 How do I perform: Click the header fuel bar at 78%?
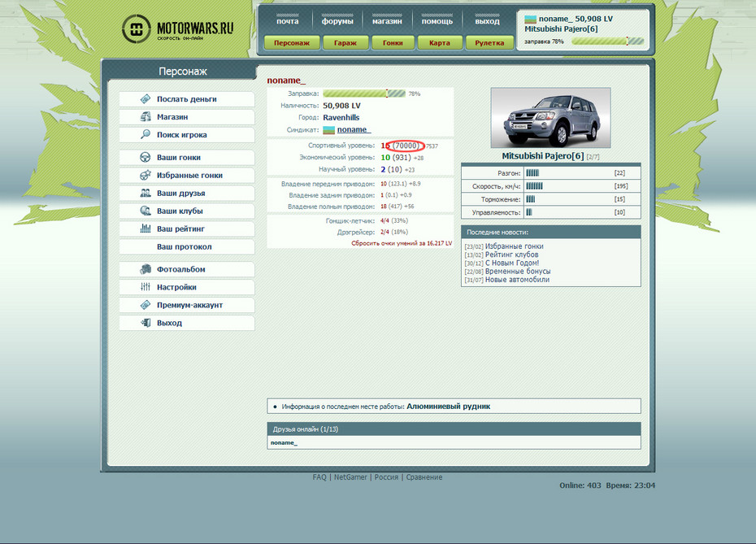pos(607,41)
